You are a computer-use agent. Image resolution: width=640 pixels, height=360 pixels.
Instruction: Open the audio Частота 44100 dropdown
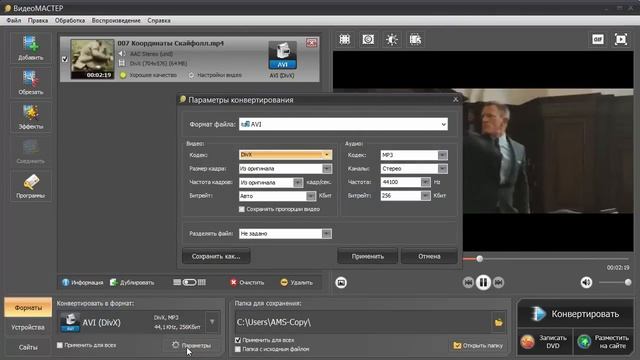pyautogui.click(x=405, y=182)
